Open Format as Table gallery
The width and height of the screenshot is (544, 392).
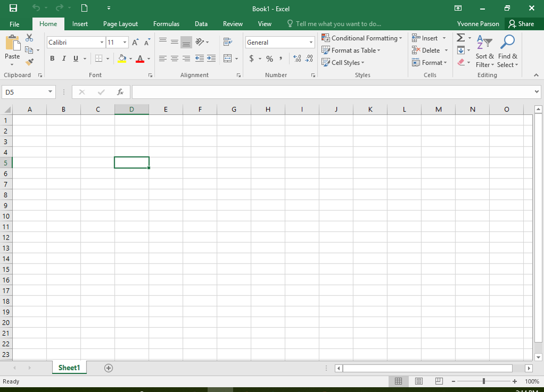coord(351,50)
